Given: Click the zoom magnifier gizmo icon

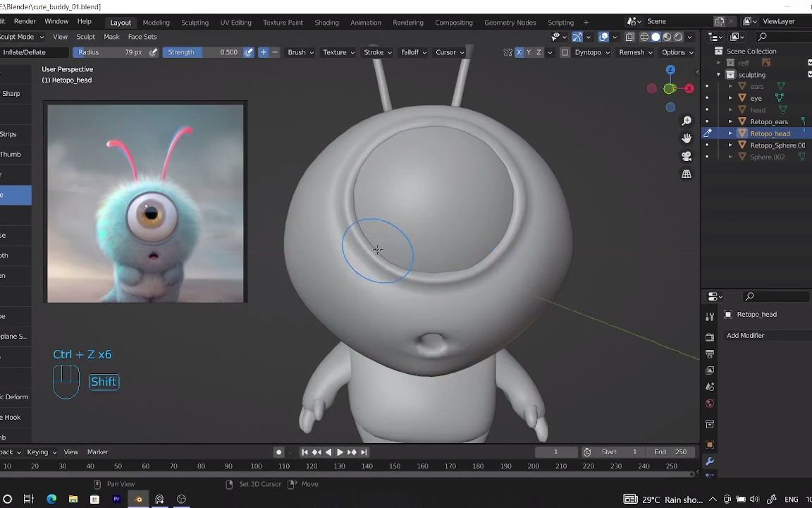Looking at the screenshot, I should click(687, 120).
